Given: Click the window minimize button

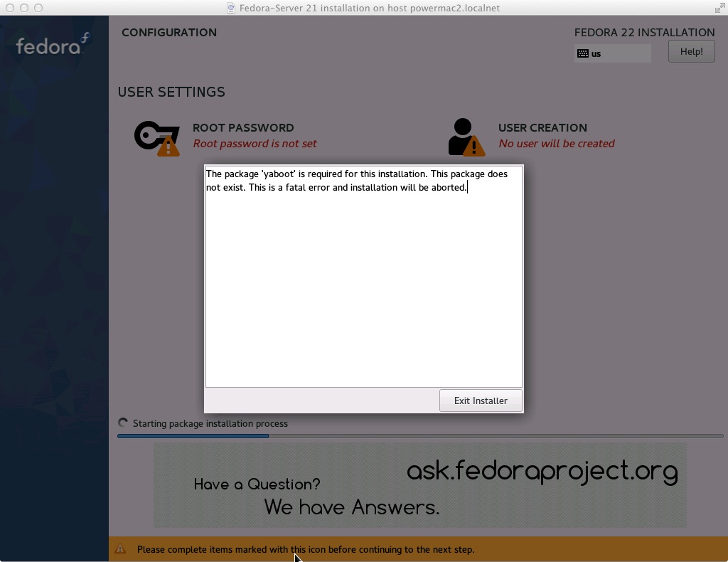Looking at the screenshot, I should tap(24, 8).
